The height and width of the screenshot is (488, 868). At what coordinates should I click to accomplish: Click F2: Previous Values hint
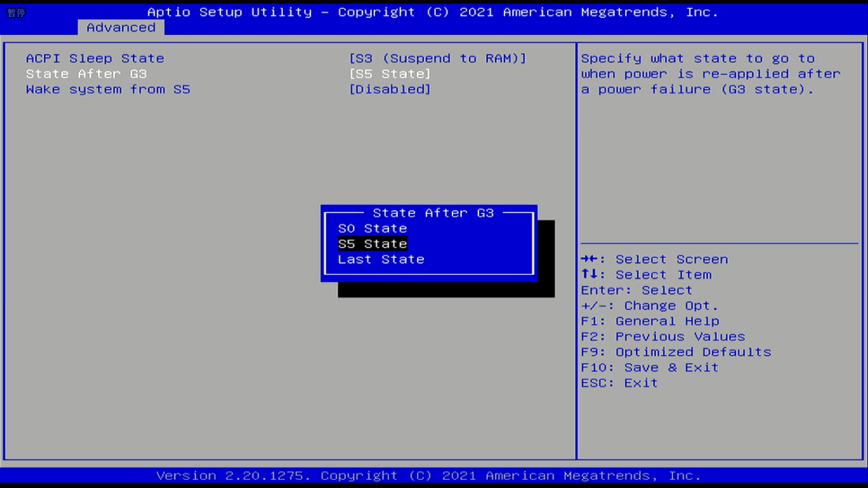click(663, 337)
